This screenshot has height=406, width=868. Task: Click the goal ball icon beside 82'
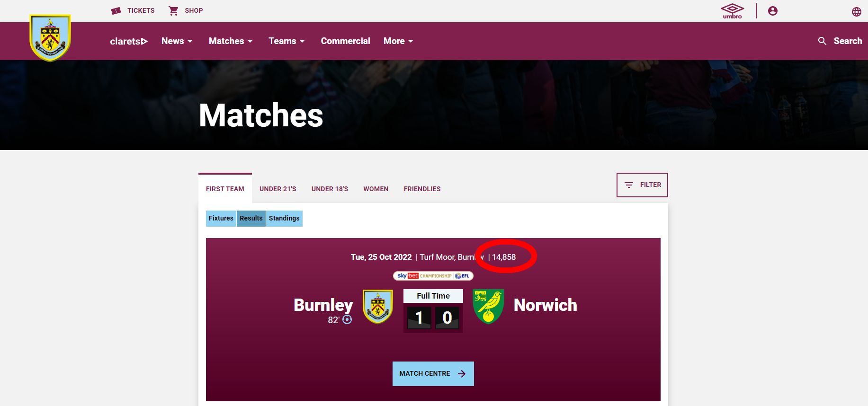tap(347, 319)
